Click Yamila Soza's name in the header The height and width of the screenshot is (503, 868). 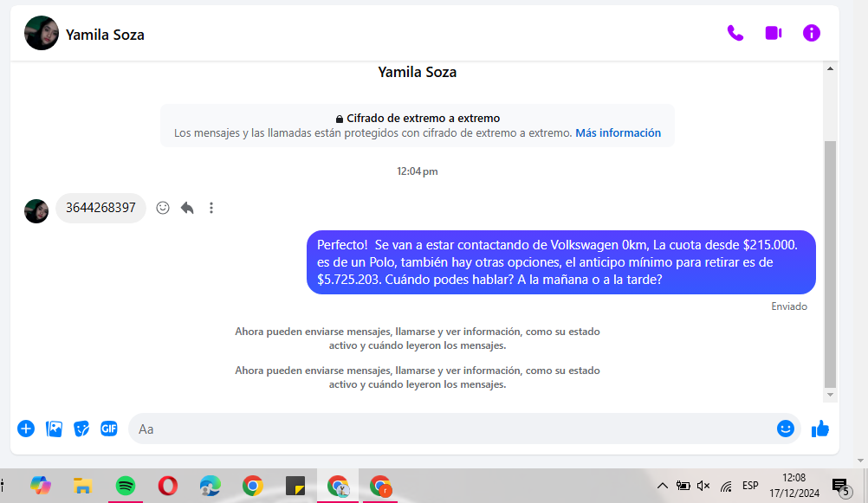pos(105,35)
